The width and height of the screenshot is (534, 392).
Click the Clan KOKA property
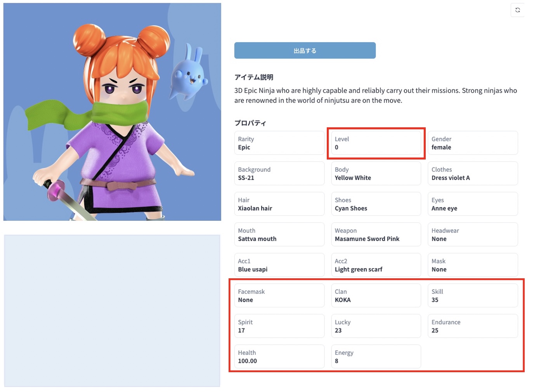[376, 295]
